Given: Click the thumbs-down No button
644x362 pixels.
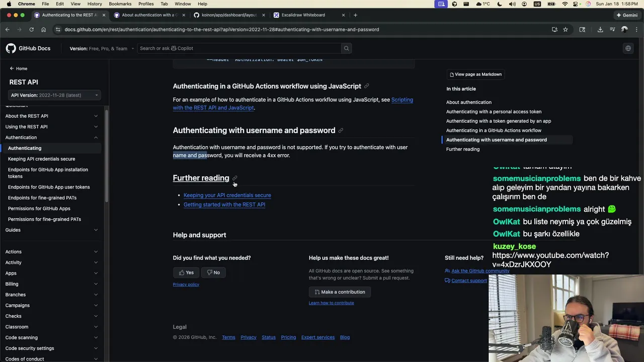Looking at the screenshot, I should pyautogui.click(x=213, y=273).
